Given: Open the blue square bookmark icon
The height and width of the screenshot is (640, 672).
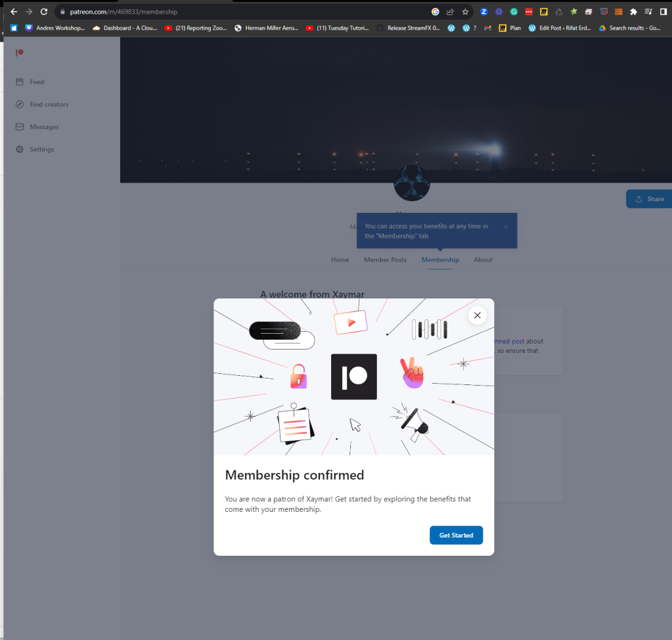Looking at the screenshot, I should 14,28.
